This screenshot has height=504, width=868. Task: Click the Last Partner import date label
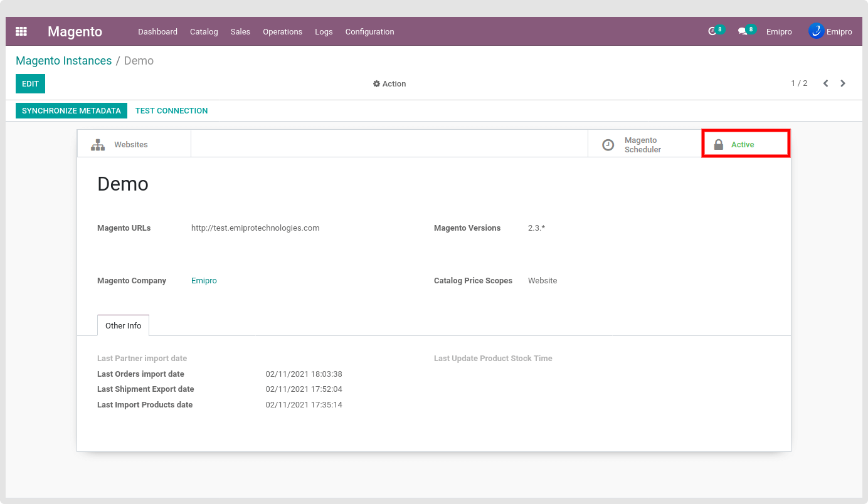click(x=142, y=359)
